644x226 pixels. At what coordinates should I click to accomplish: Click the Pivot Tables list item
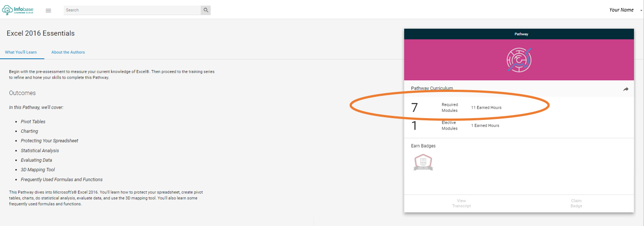[33, 122]
